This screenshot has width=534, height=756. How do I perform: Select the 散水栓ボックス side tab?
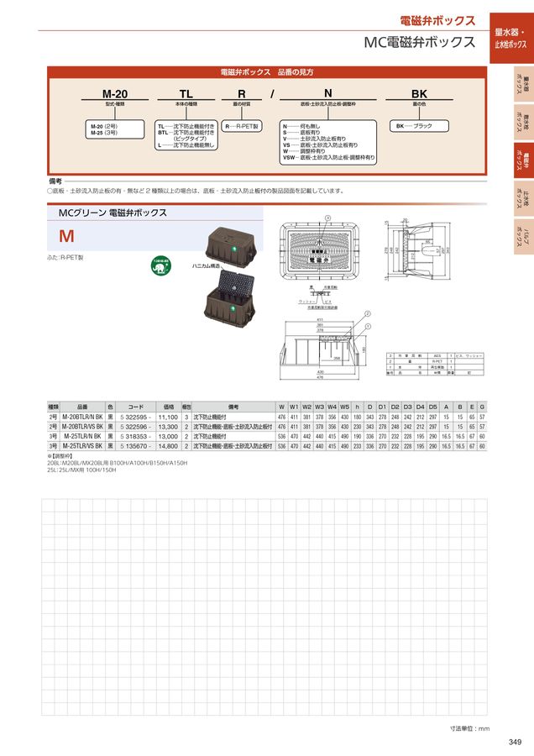pyautogui.click(x=523, y=123)
